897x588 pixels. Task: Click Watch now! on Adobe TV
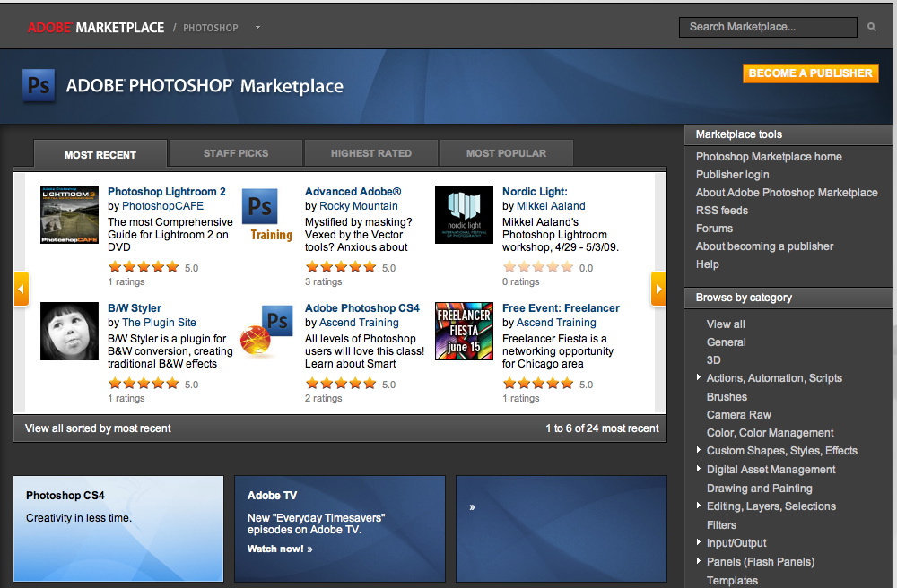click(x=280, y=549)
